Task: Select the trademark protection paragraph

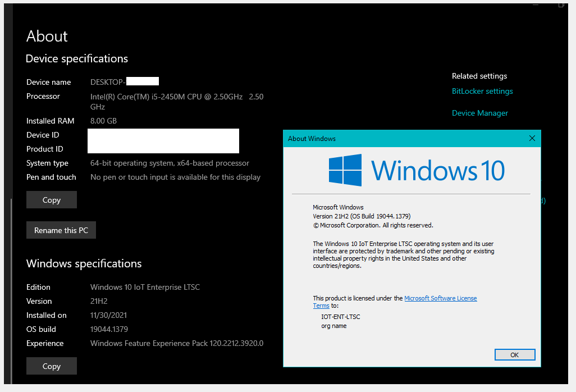Action: [403, 254]
